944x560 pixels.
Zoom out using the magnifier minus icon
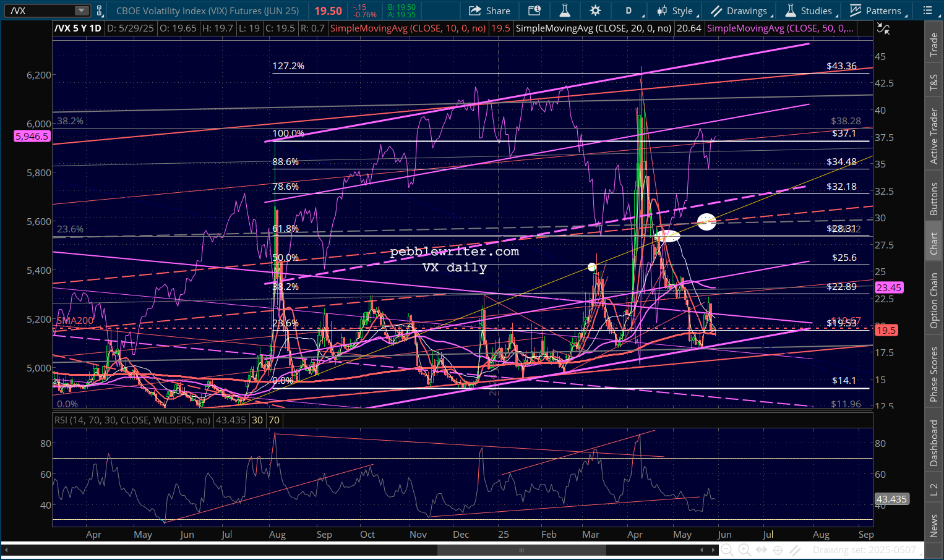pyautogui.click(x=727, y=549)
